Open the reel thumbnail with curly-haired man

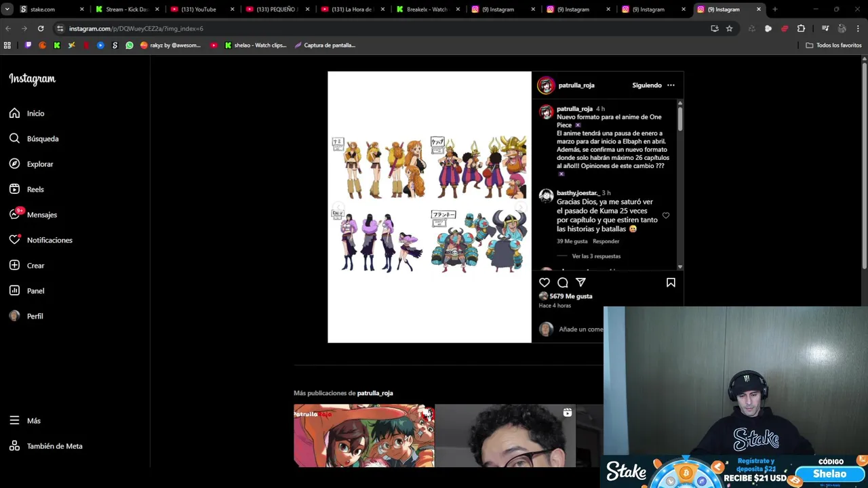[x=505, y=436]
